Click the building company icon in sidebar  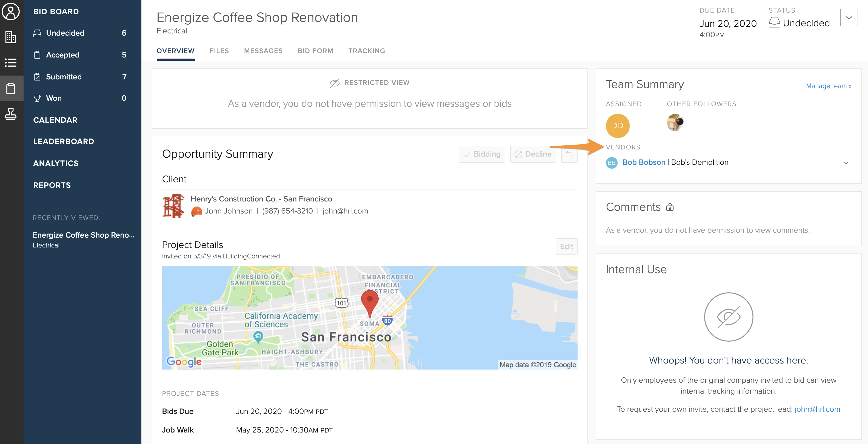click(11, 37)
